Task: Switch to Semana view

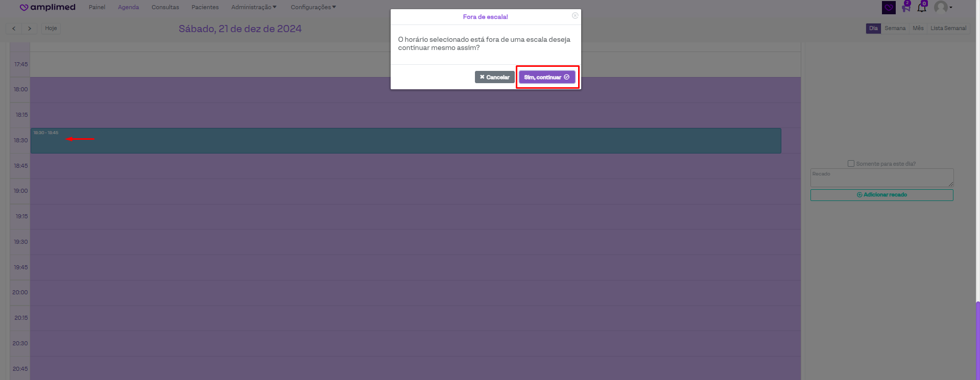Action: 895,29
